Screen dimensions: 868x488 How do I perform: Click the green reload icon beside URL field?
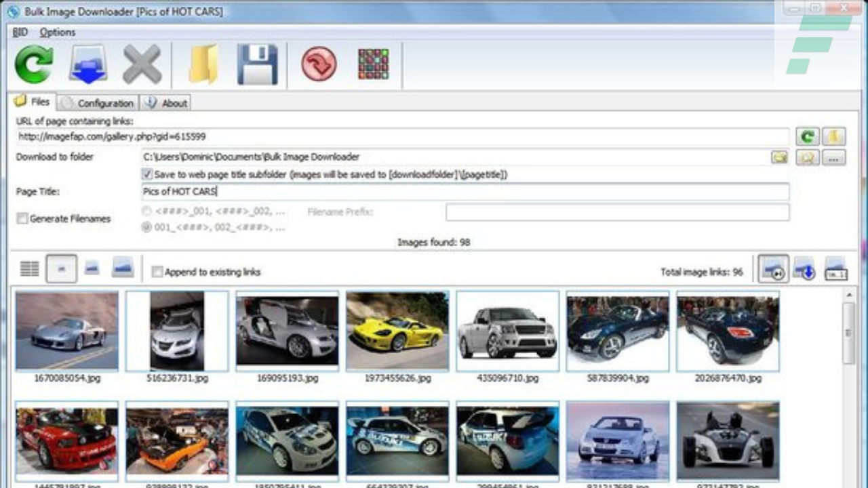808,137
